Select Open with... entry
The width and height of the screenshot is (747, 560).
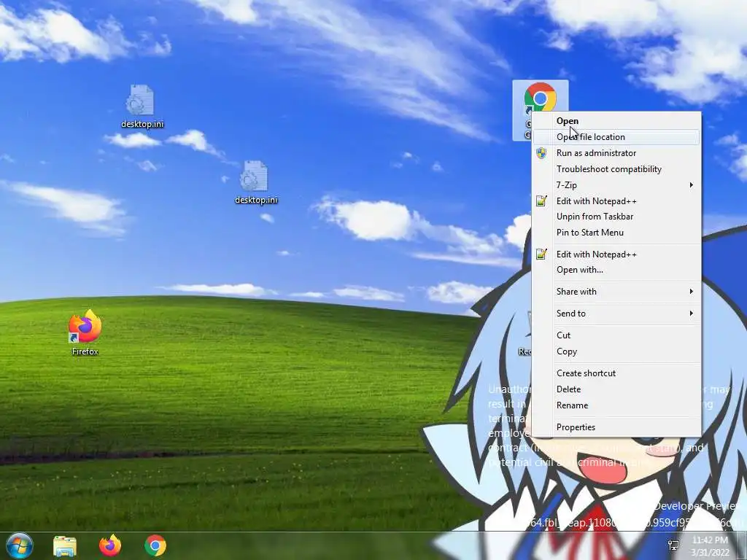point(616,270)
